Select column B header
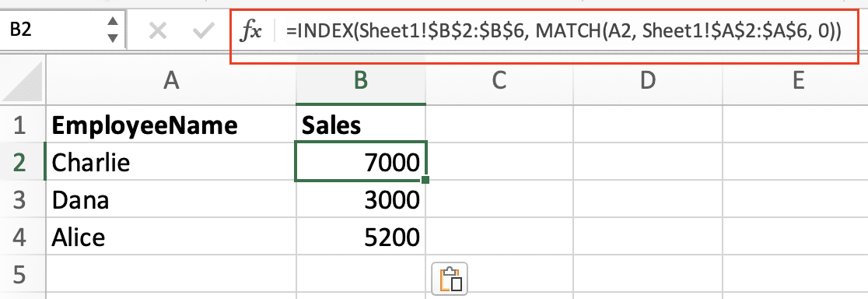This screenshot has width=868, height=299. point(361,81)
